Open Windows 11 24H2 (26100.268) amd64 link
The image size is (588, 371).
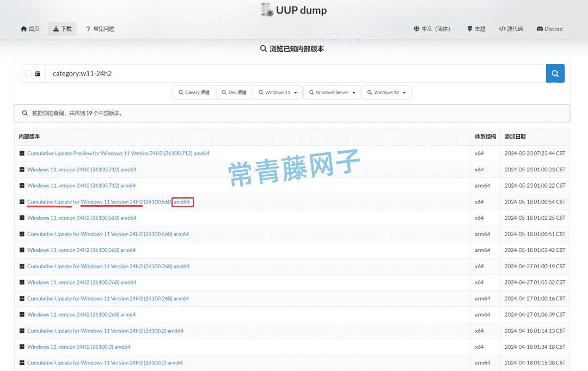pyautogui.click(x=82, y=282)
